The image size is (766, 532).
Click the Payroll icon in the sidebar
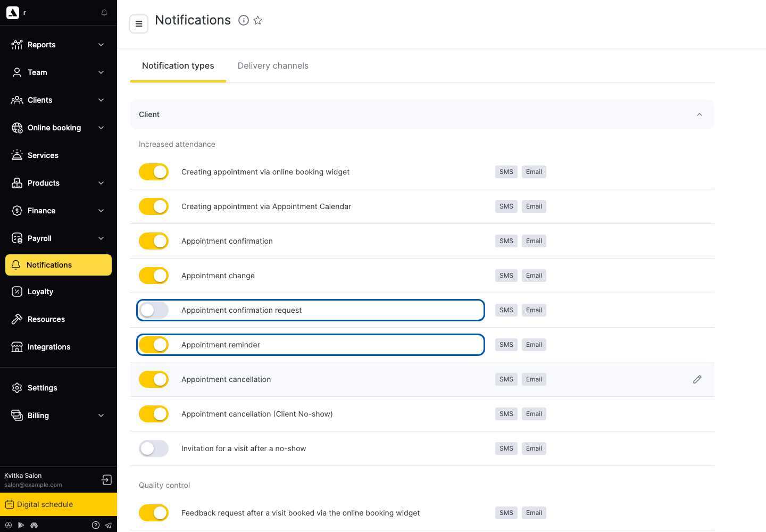point(17,238)
